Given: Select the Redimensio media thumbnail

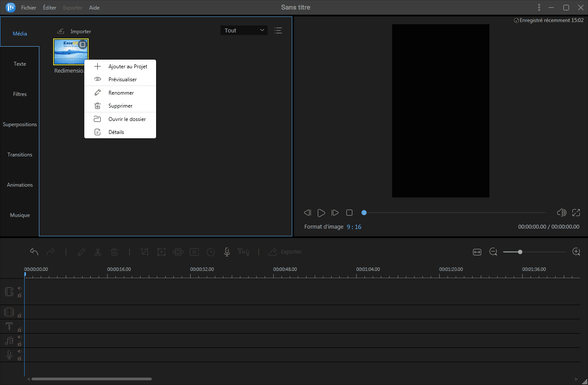Looking at the screenshot, I should point(71,52).
